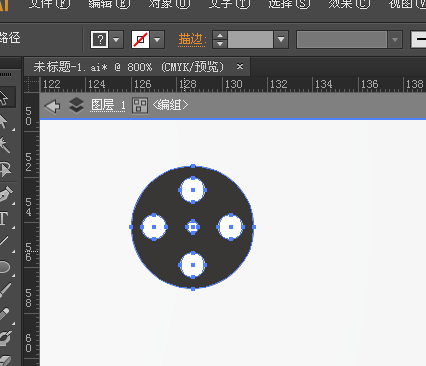Open the stroke weight dropdown arrow
Screen dimensions: 426x366
(281, 40)
